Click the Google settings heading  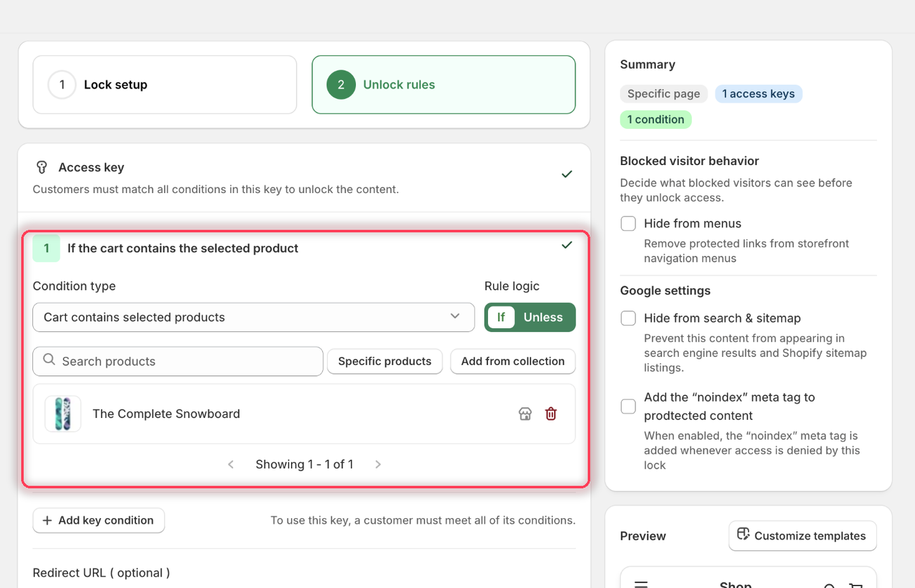pyautogui.click(x=665, y=291)
